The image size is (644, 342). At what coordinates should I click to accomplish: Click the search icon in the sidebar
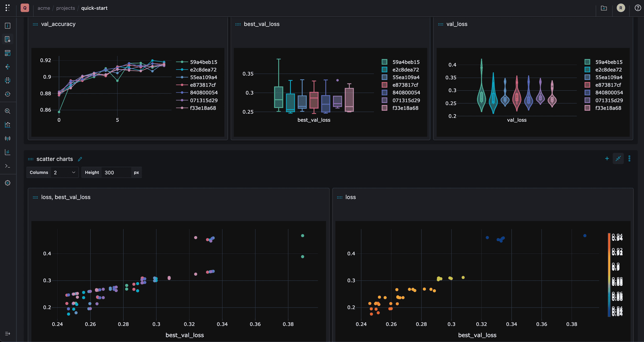coord(8,111)
